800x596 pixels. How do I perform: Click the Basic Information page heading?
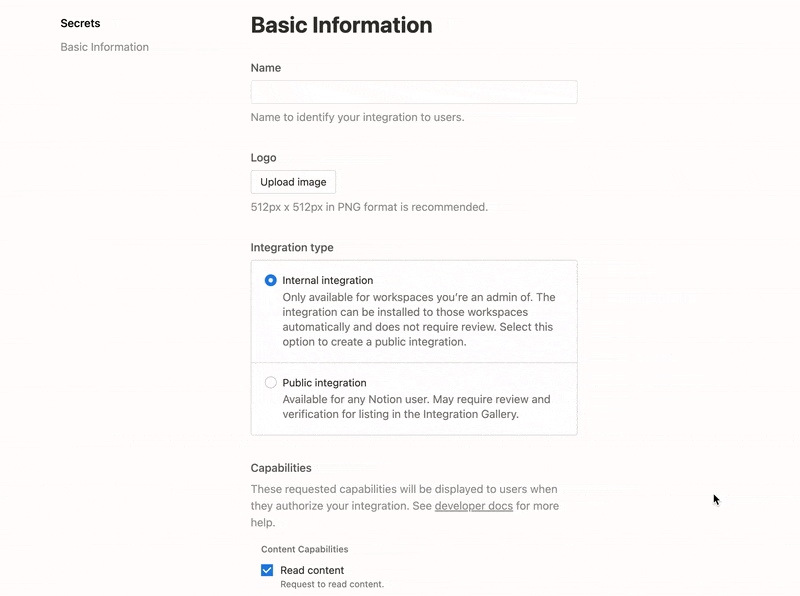[x=341, y=25]
